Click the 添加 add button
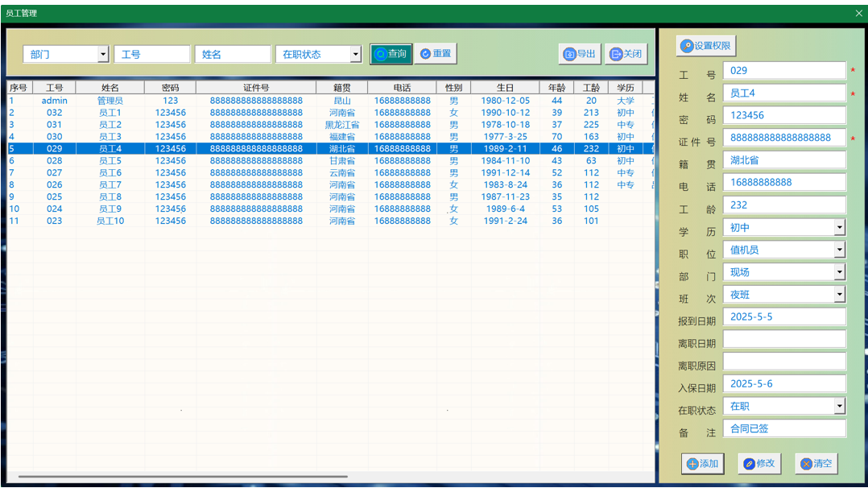 coord(702,464)
